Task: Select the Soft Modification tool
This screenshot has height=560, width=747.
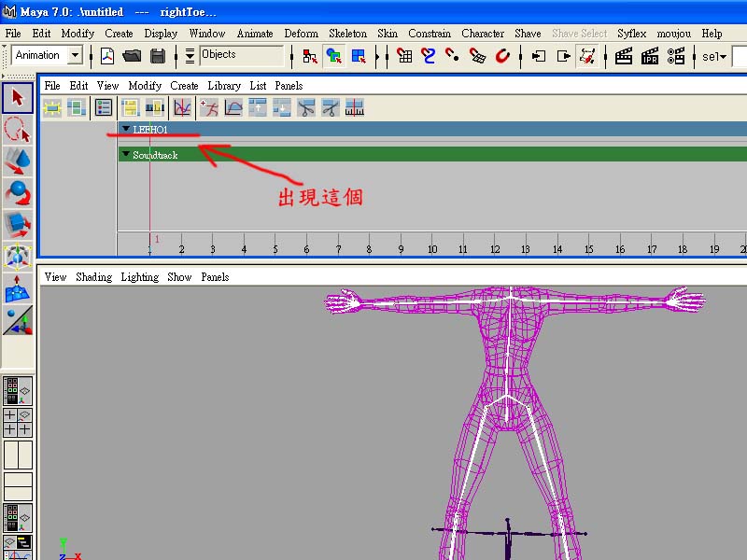Action: click(x=18, y=288)
